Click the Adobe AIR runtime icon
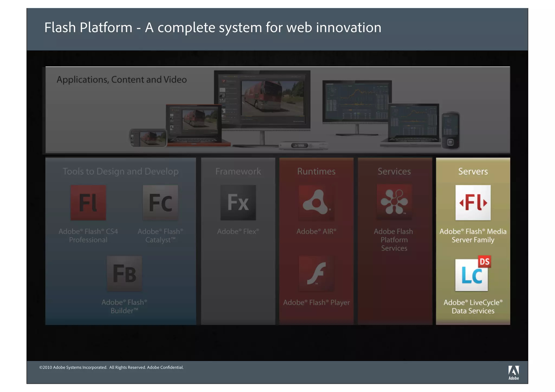555x392 pixels. pos(316,202)
